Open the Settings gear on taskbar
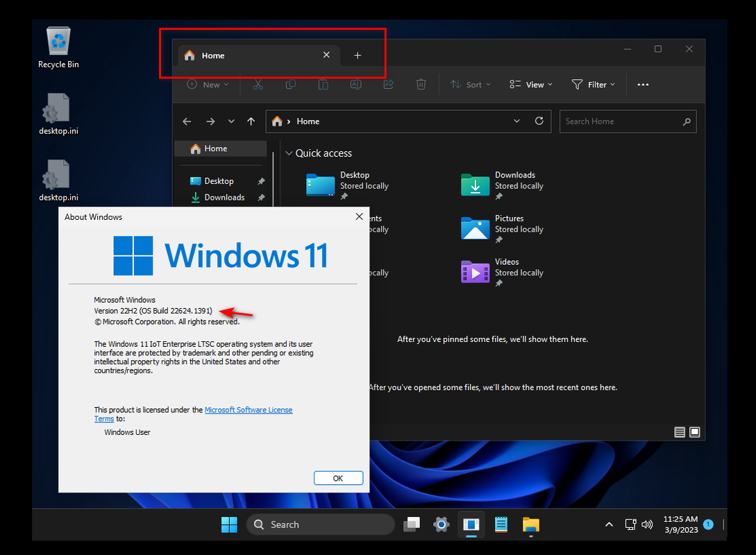756x555 pixels. coord(441,524)
